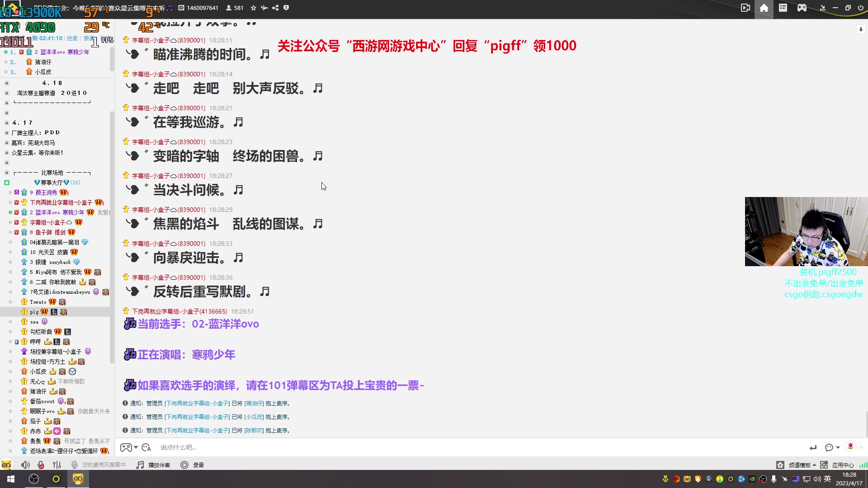
Task: Select user 番茄scout in list
Action: point(42,401)
